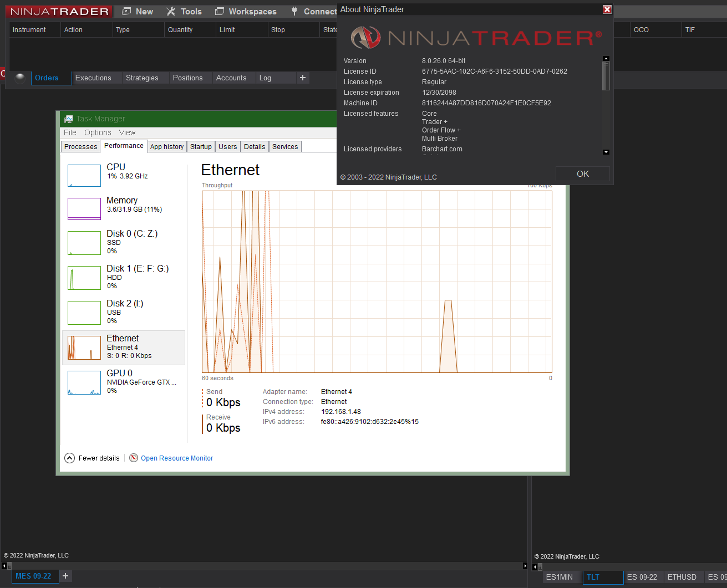Click the Task Manager title bar icon

click(x=69, y=119)
